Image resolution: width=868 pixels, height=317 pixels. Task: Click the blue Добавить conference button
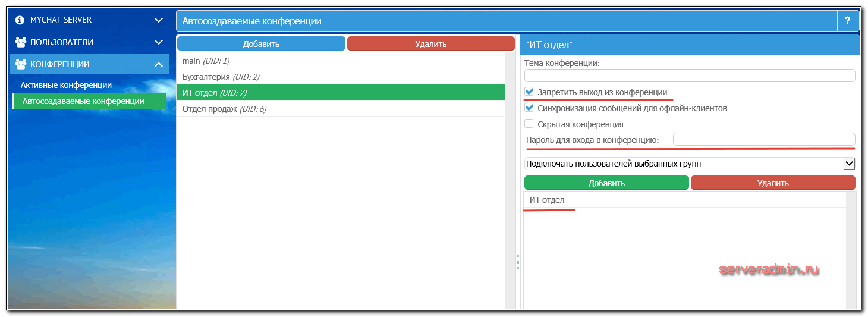(261, 43)
